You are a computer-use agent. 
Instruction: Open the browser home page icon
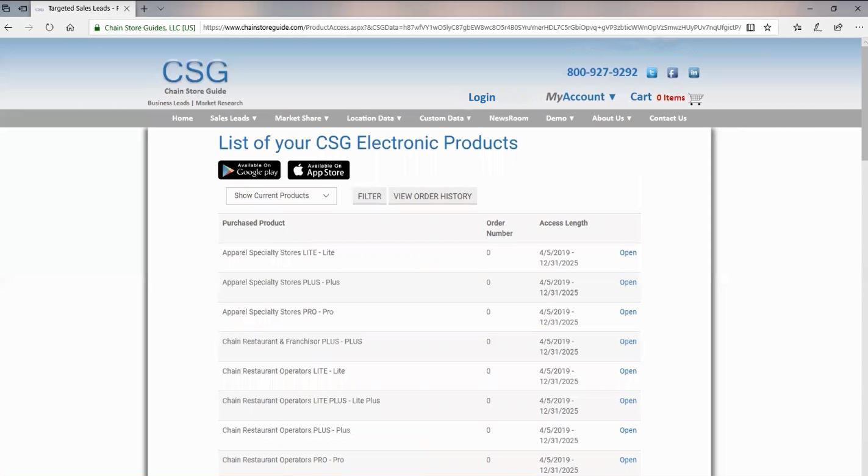pyautogui.click(x=70, y=27)
